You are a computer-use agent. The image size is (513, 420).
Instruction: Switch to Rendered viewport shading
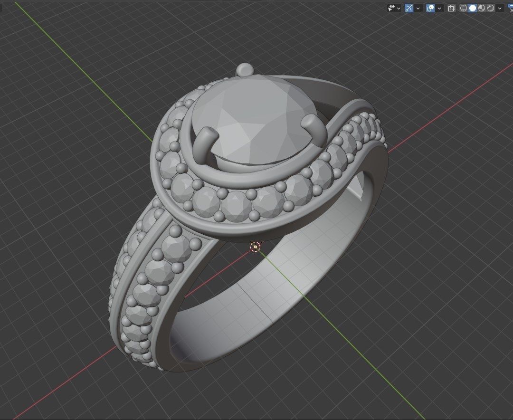pyautogui.click(x=491, y=8)
